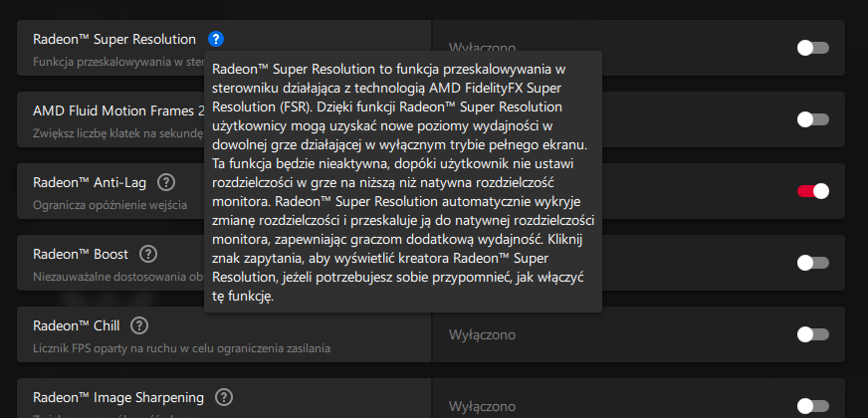This screenshot has width=868, height=418.
Task: Click the Radeon Image Sharpening label
Action: pyautogui.click(x=118, y=397)
